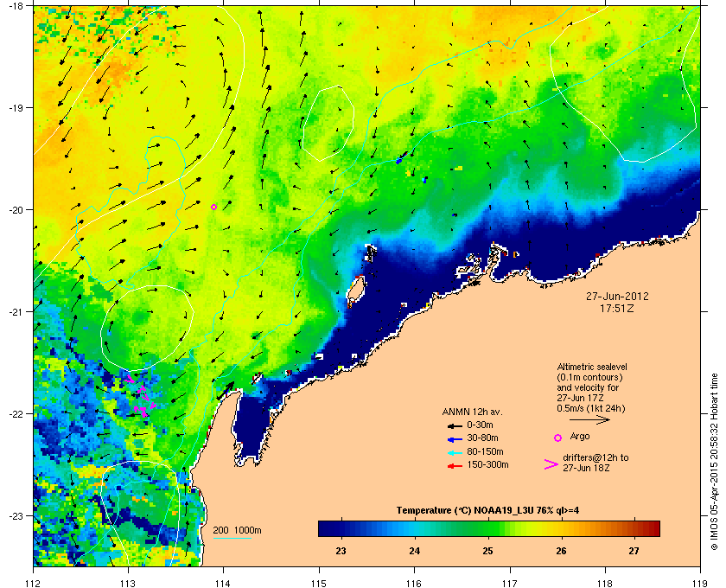Click the longitude axis label 119
Image resolution: width=726 pixels, height=588 pixels.
click(x=699, y=584)
